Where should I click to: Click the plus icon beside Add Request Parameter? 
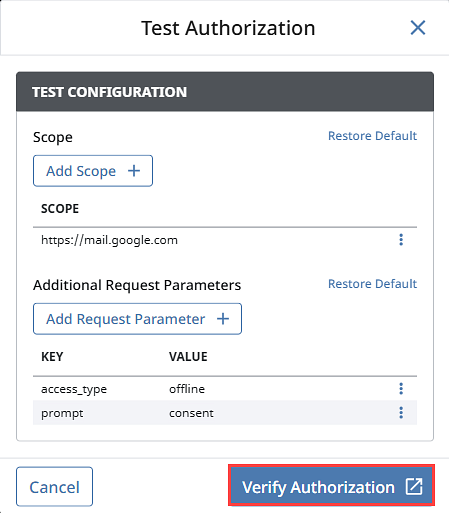point(223,319)
